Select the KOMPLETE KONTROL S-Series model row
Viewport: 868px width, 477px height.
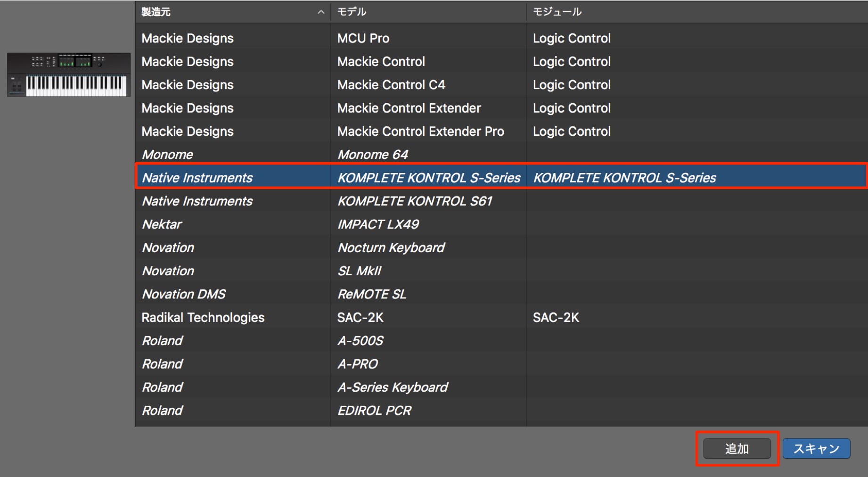coord(501,178)
